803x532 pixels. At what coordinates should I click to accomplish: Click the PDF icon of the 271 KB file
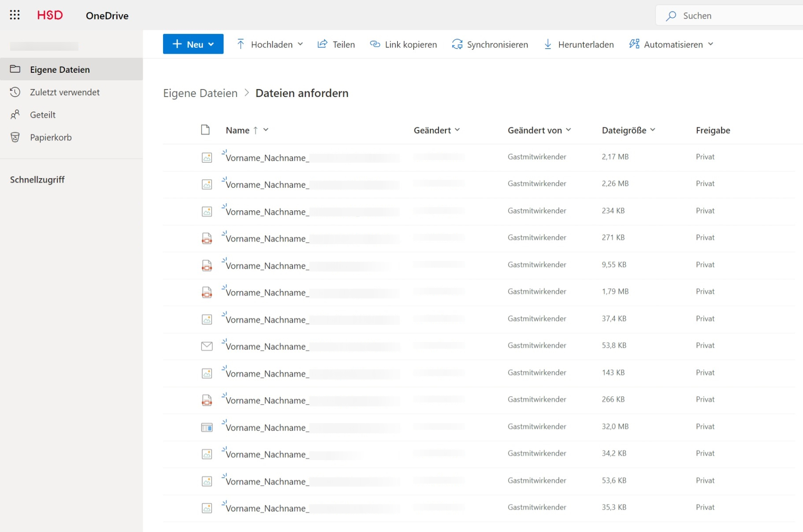(x=207, y=238)
